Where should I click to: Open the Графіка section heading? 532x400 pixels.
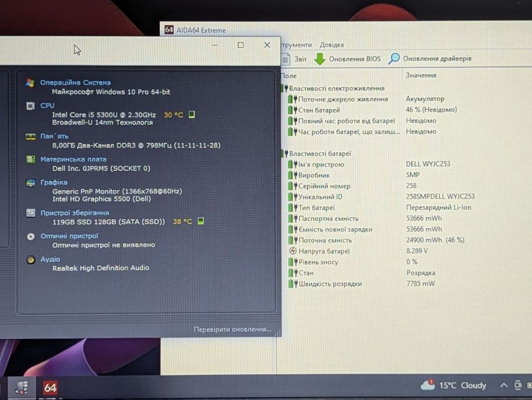pos(54,182)
